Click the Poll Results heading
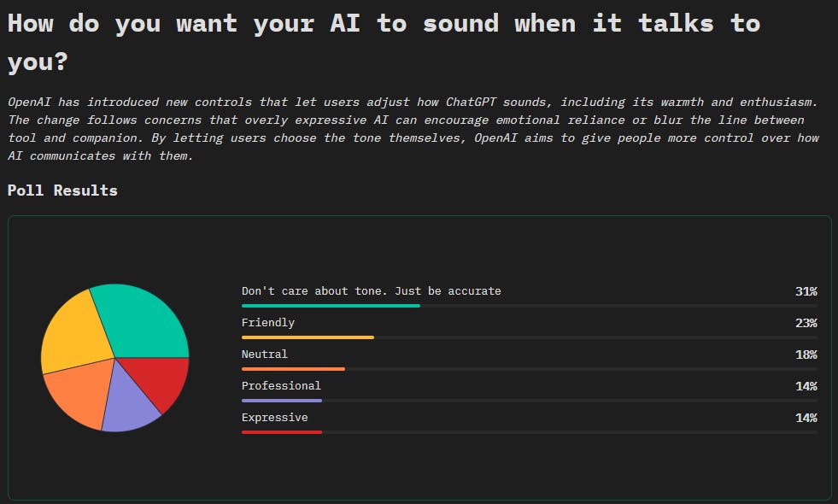 [x=62, y=190]
